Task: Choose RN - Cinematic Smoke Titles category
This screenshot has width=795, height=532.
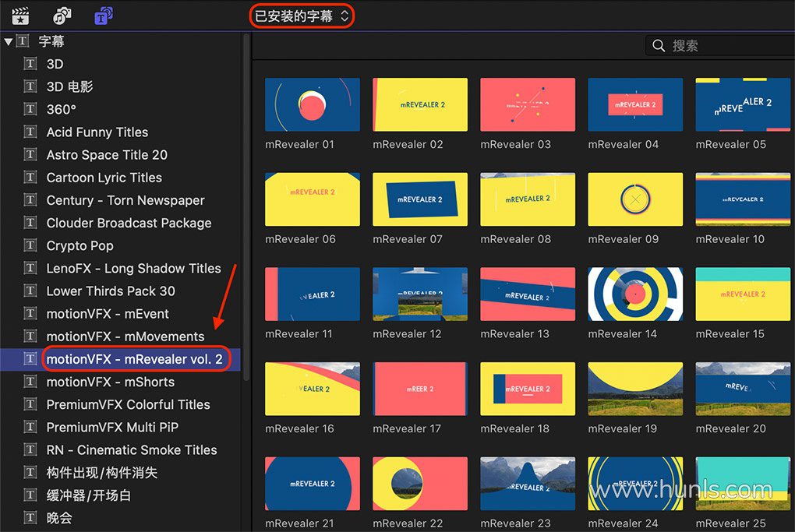Action: click(132, 450)
